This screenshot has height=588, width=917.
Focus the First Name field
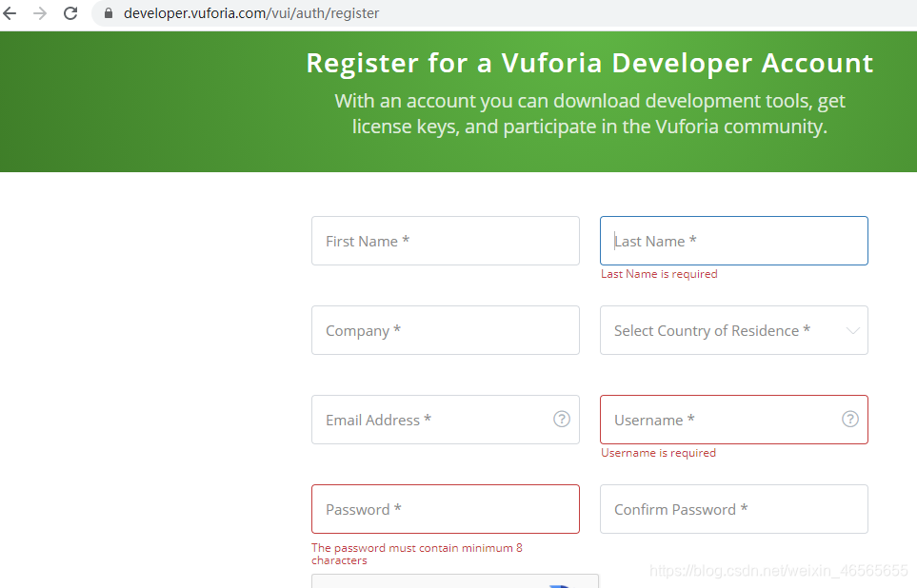tap(446, 241)
